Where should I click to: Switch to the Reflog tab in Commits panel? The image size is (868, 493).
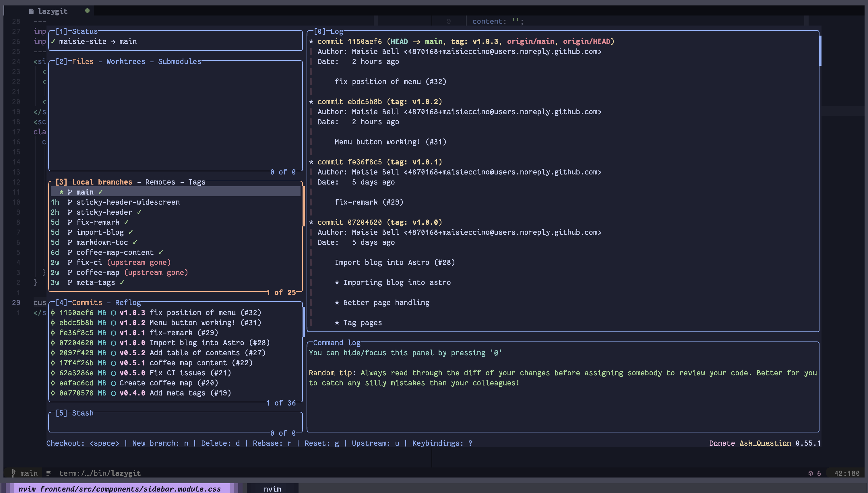click(128, 302)
